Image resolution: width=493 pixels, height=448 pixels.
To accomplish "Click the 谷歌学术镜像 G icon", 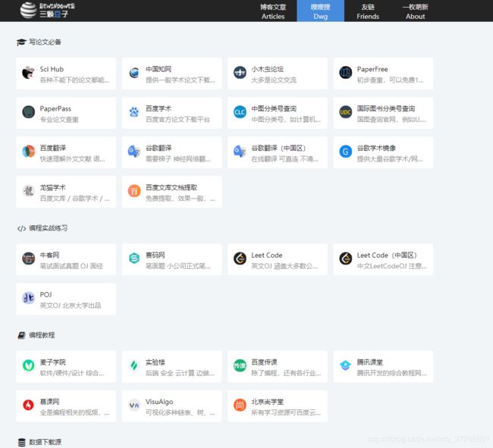I will point(346,152).
